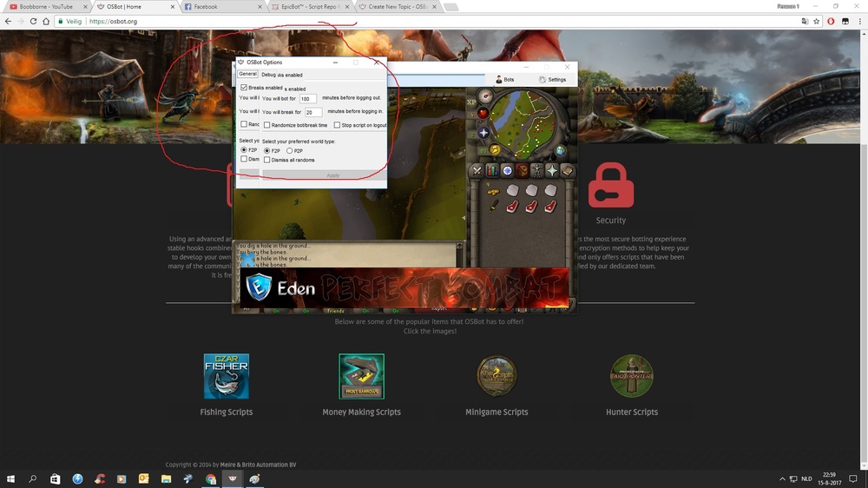Screen dimensions: 868x488
Task: Switch to Chrome in the taskbar
Action: 210,478
